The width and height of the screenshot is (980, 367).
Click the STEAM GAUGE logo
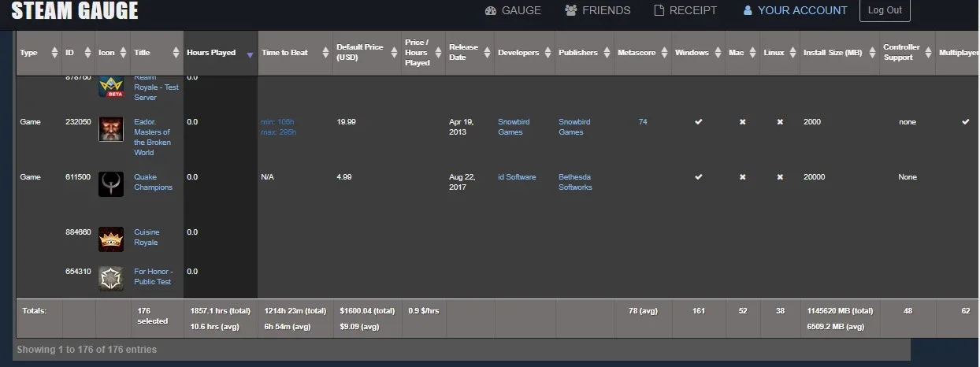[75, 10]
